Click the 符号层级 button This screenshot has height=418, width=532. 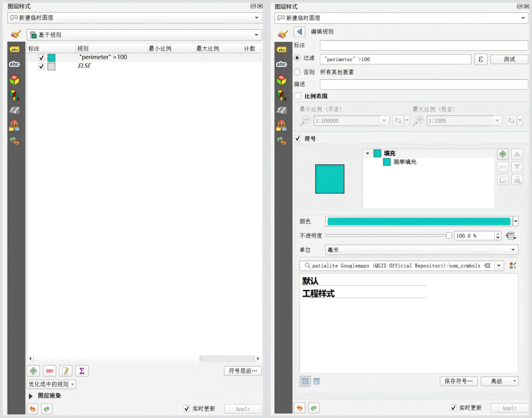click(x=243, y=371)
